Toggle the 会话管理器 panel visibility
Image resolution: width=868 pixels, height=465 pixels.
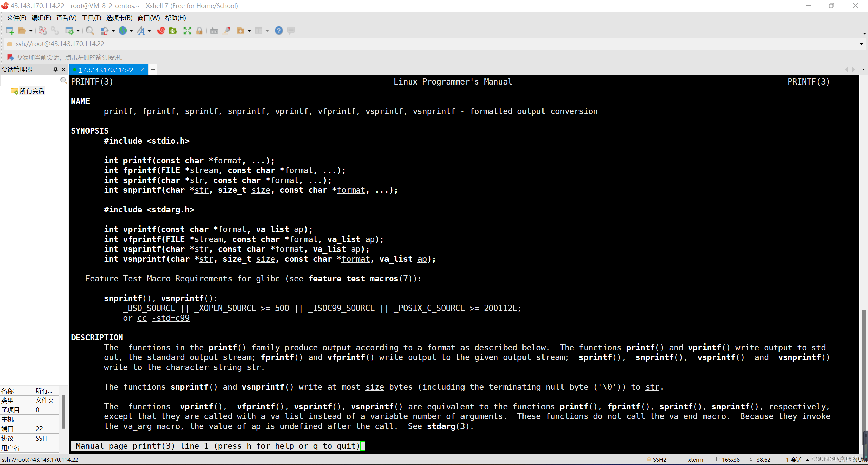coord(63,69)
